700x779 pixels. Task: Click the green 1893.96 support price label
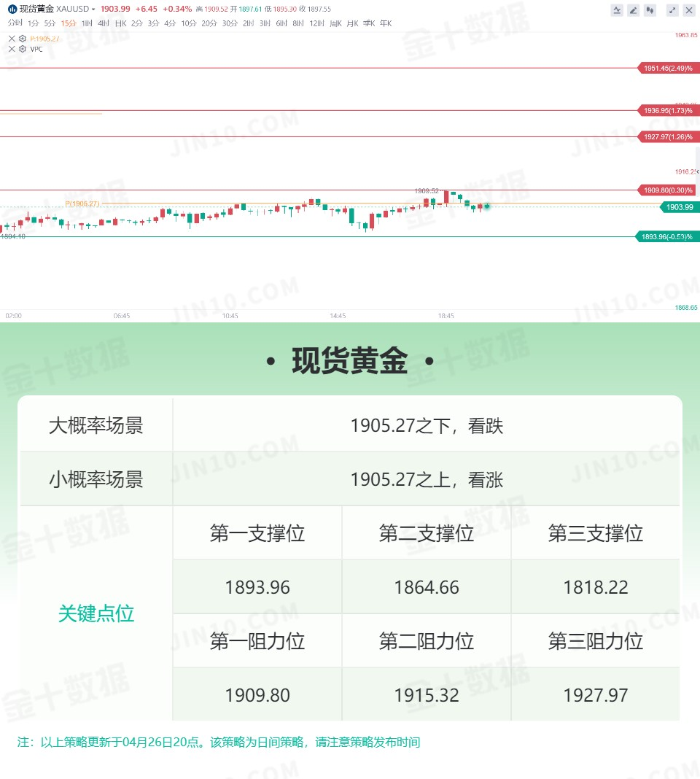(667, 236)
